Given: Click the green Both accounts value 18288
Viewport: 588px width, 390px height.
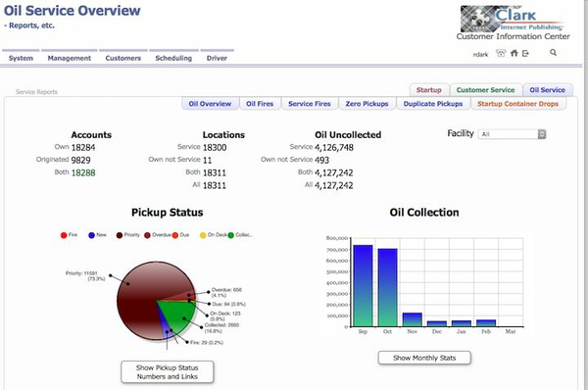Looking at the screenshot, I should pos(83,172).
